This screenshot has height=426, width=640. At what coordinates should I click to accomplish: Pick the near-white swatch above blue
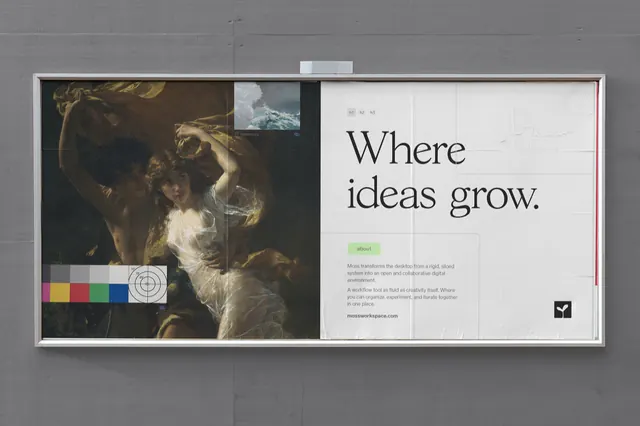[118, 274]
